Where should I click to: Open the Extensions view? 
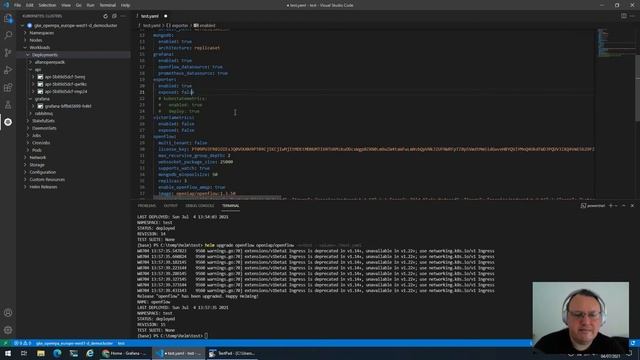[x=8, y=87]
